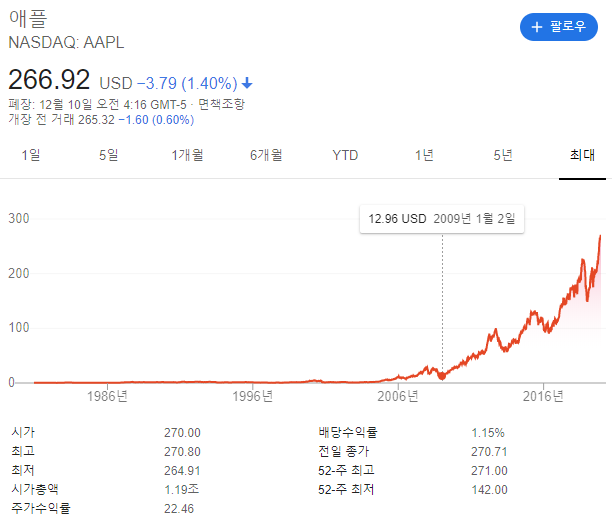
Task: Click the 개장 전 거래 label
Action: tap(41, 119)
